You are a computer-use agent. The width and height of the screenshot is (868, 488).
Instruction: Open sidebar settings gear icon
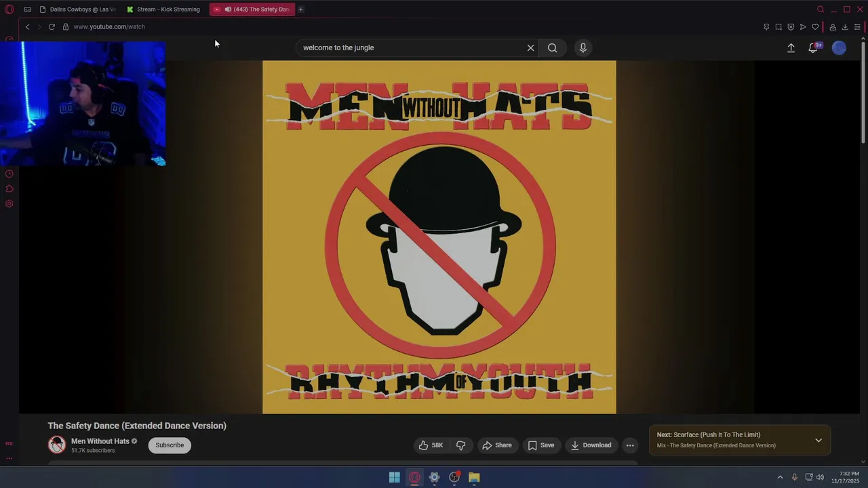click(9, 203)
